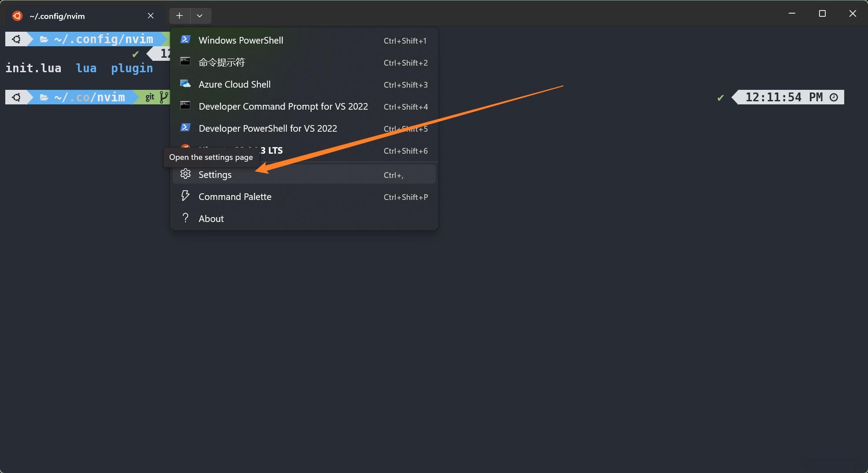The height and width of the screenshot is (473, 868).
Task: Click the Developer Command Prompt icon
Action: (x=185, y=106)
